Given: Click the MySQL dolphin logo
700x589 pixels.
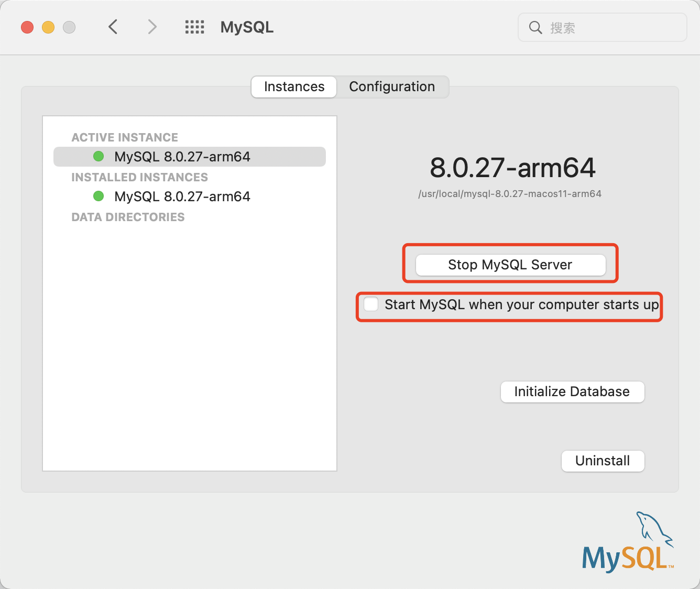Looking at the screenshot, I should pyautogui.click(x=627, y=542).
